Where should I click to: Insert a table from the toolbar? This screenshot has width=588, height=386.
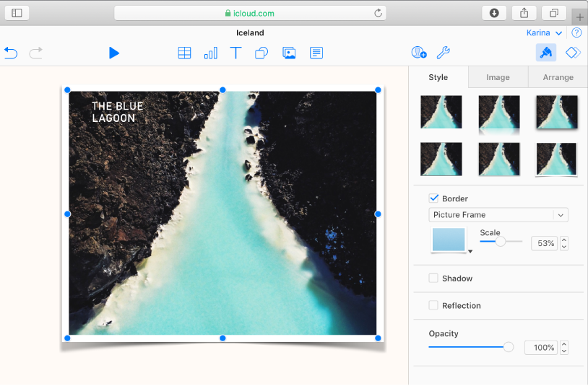185,53
